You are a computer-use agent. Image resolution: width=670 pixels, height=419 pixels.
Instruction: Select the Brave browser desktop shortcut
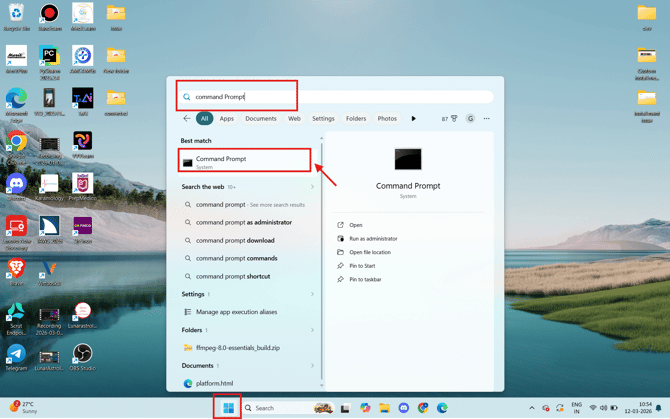coord(16,272)
